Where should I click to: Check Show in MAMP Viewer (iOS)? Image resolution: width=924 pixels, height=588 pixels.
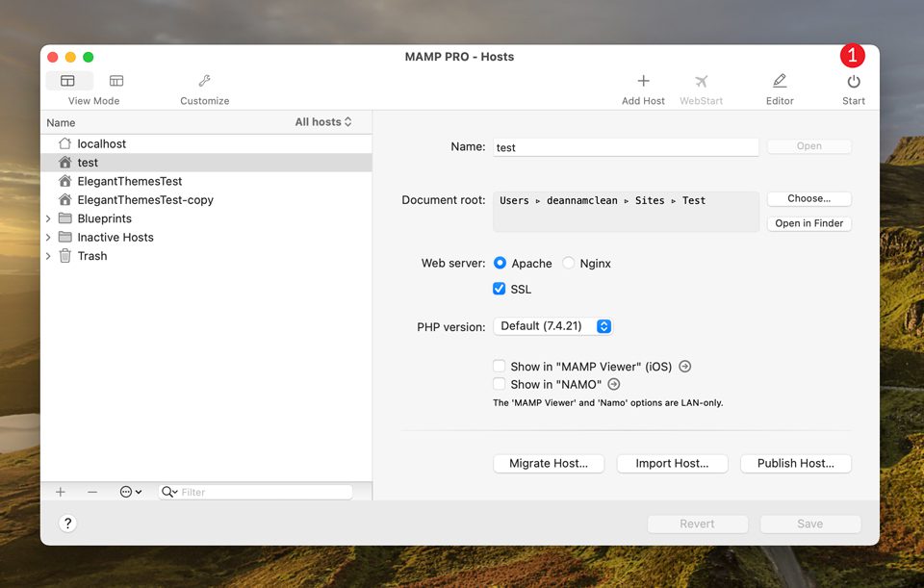point(499,366)
